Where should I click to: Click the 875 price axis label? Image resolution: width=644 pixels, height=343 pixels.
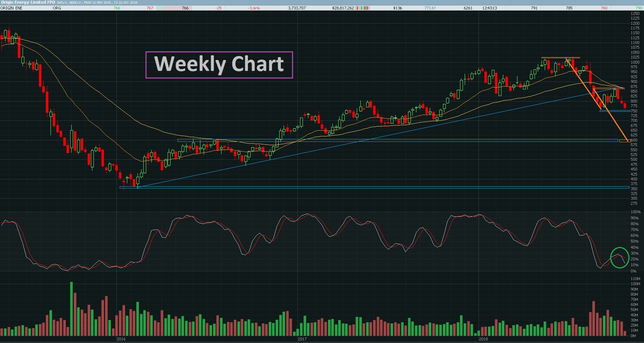tap(634, 87)
